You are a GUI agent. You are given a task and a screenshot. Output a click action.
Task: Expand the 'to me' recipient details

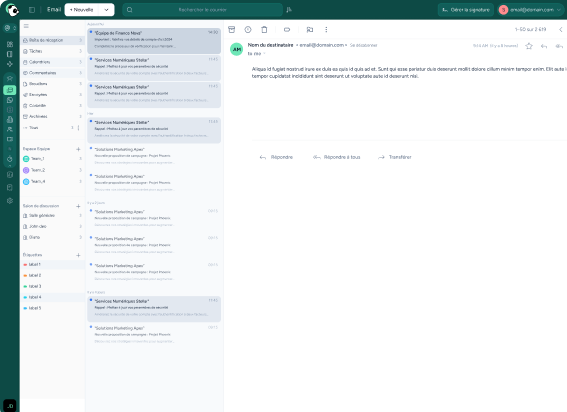coord(256,54)
